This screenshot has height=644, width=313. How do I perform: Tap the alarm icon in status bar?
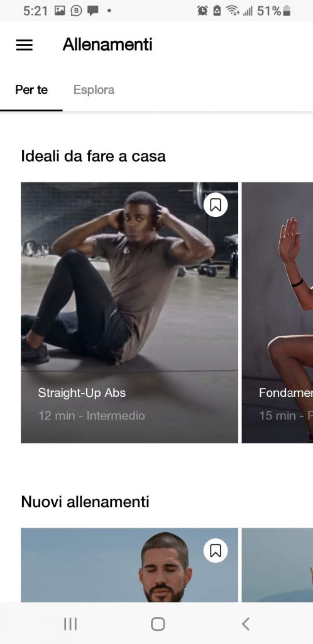coord(202,11)
